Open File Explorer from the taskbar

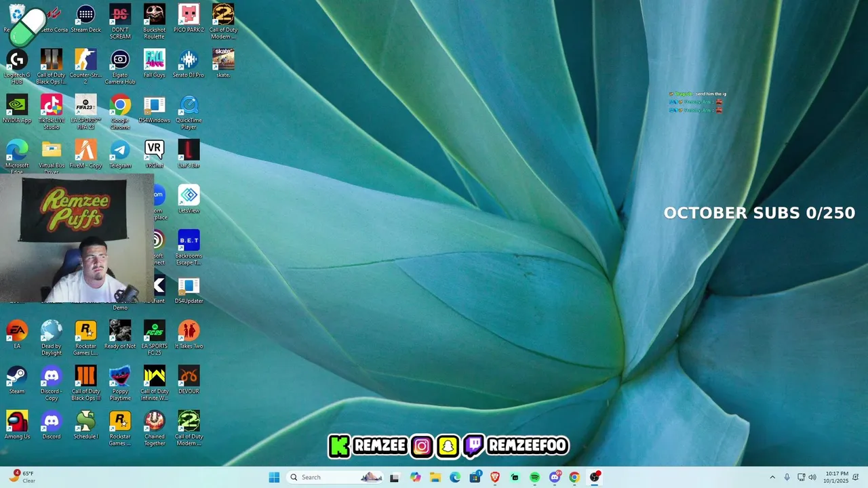pos(435,477)
